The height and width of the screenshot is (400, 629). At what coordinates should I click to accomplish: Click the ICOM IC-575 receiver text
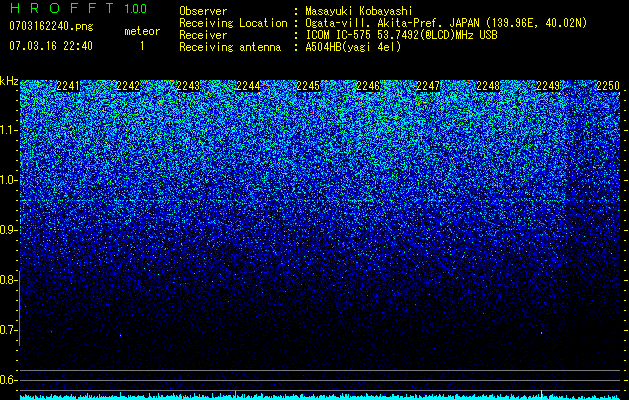coord(401,35)
